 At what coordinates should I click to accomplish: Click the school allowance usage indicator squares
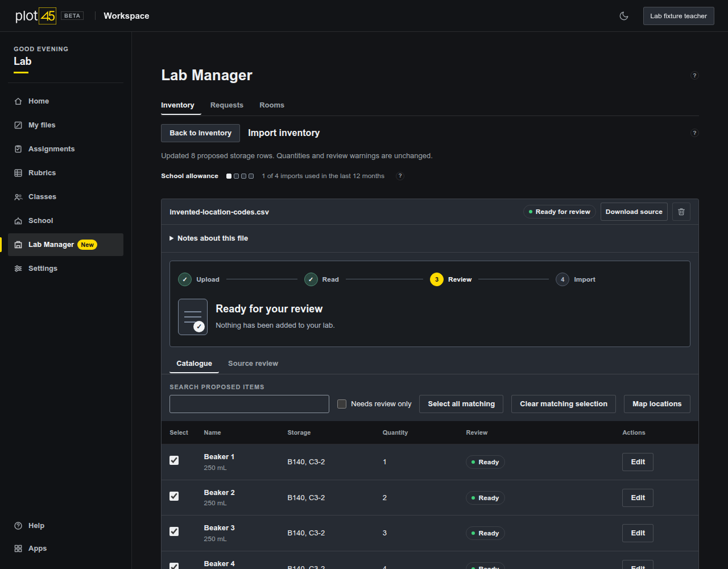point(240,176)
